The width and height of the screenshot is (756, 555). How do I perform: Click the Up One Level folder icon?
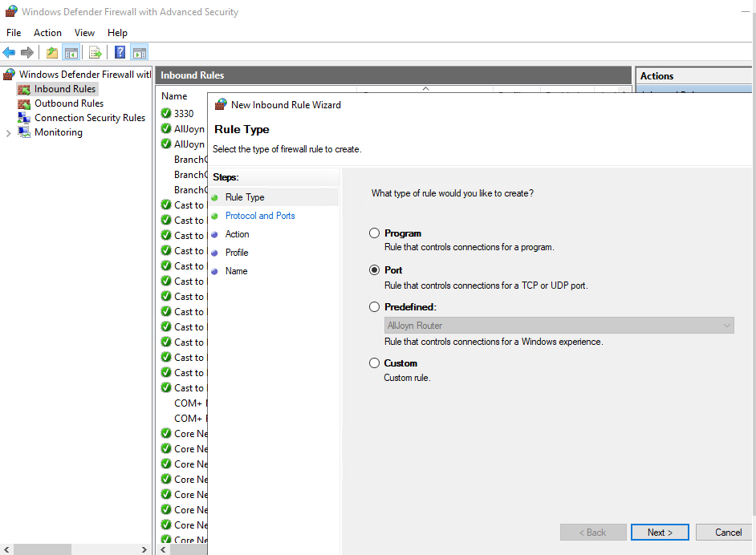click(52, 52)
